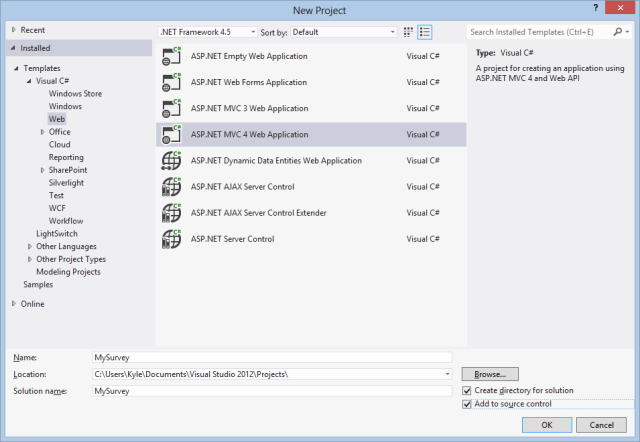This screenshot has width=640, height=442.
Task: Click the ASP.NET Web Forms Application template icon
Action: coord(171,82)
